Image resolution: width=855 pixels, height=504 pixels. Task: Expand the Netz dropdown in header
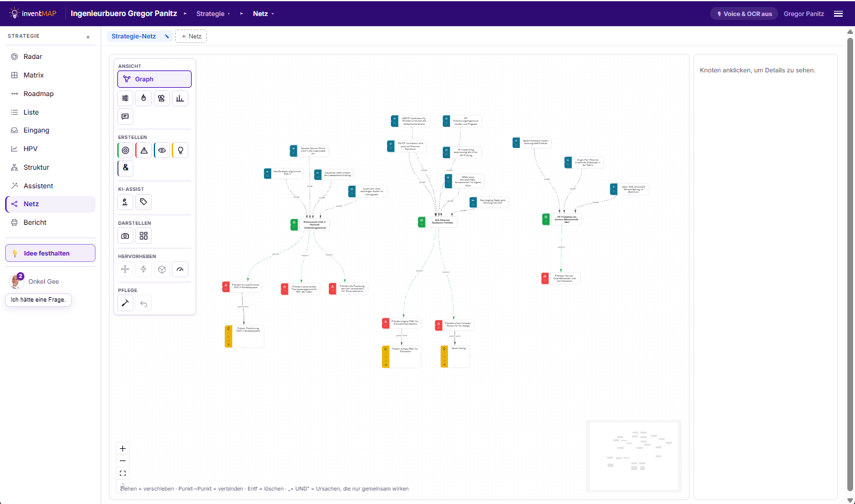click(263, 13)
